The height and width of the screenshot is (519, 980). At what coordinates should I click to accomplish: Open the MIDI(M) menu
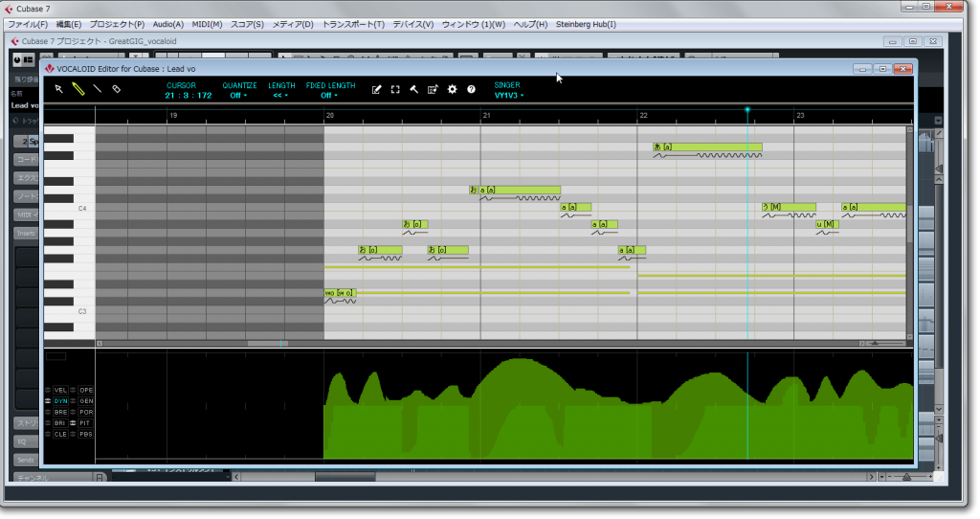coord(207,24)
